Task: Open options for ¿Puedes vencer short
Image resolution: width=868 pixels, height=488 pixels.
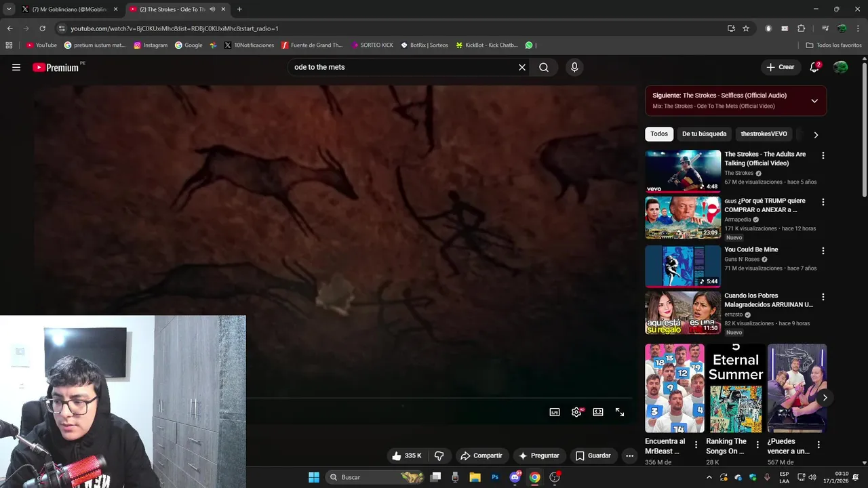Action: [x=818, y=445]
